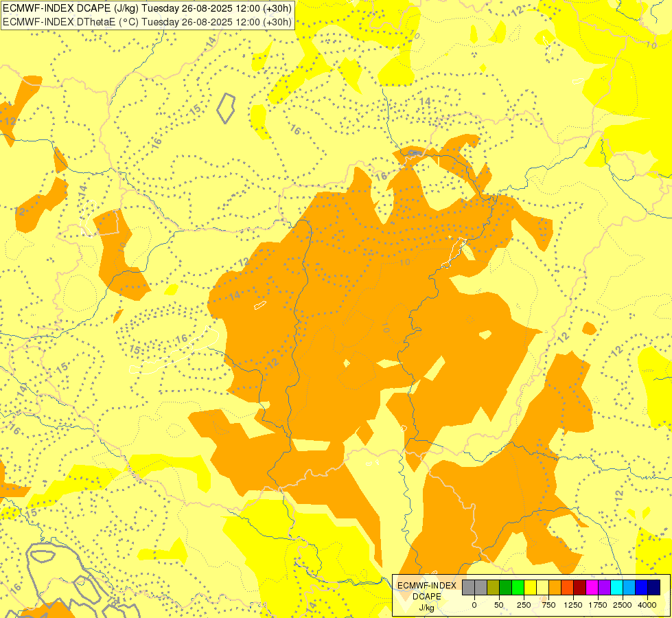Click the pure blue legend swatch
This screenshot has width=672, height=618.
[x=642, y=587]
